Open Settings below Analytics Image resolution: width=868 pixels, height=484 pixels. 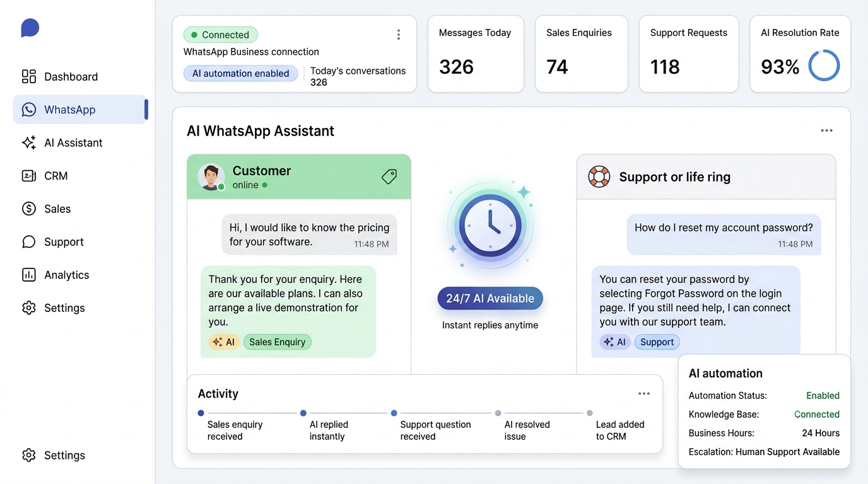(64, 308)
